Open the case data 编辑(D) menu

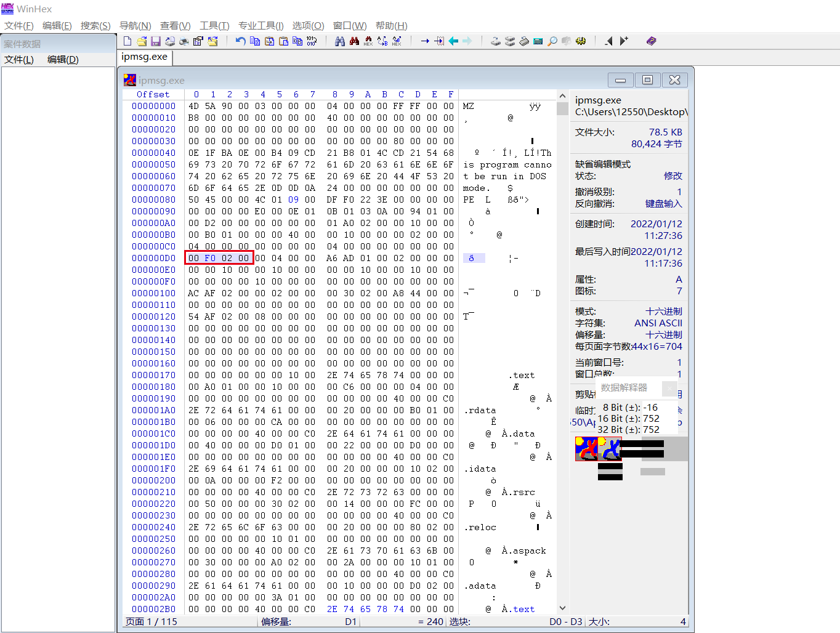coord(63,60)
